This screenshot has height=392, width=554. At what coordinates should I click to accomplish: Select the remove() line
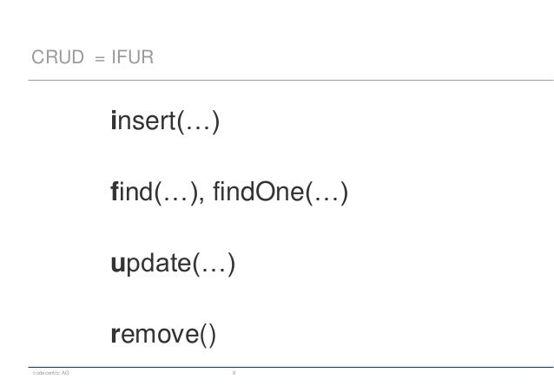(163, 335)
